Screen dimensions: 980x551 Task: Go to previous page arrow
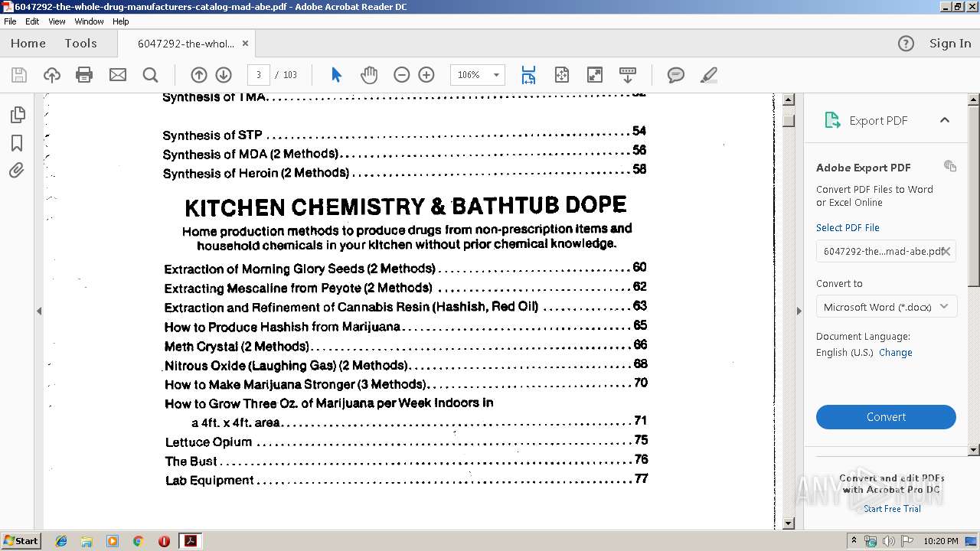pyautogui.click(x=199, y=75)
